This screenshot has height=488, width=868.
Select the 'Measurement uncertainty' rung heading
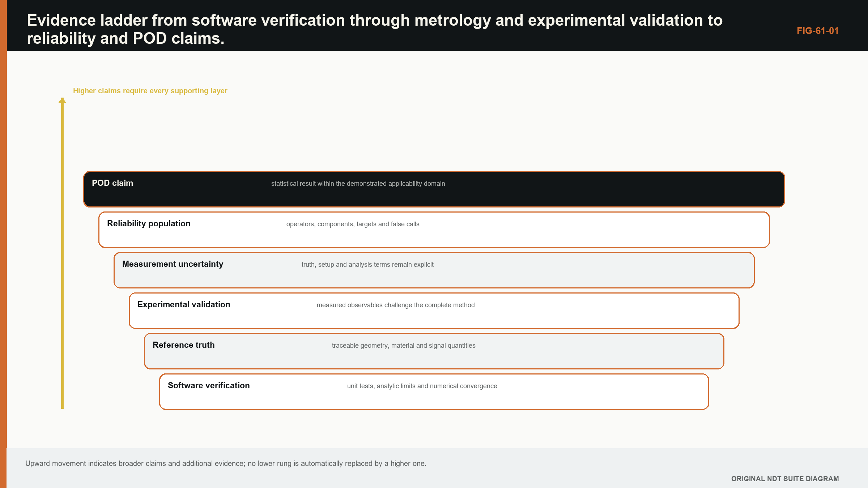click(x=173, y=264)
